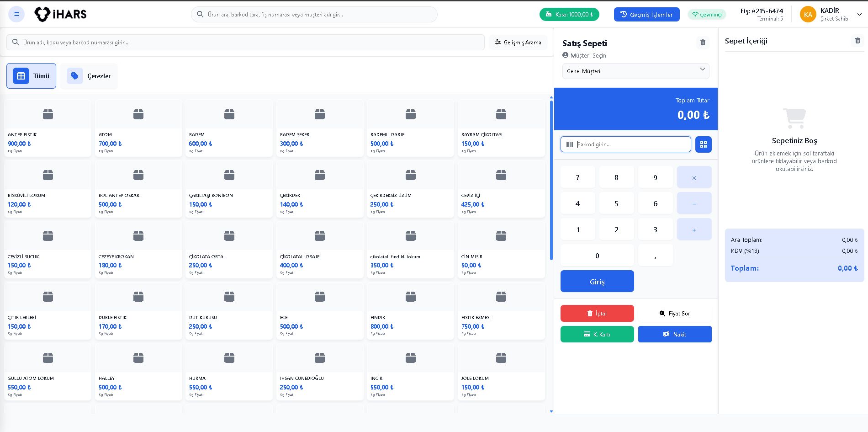Open Geçmiş İşlemler transaction history
The image size is (868, 432).
[x=646, y=15]
